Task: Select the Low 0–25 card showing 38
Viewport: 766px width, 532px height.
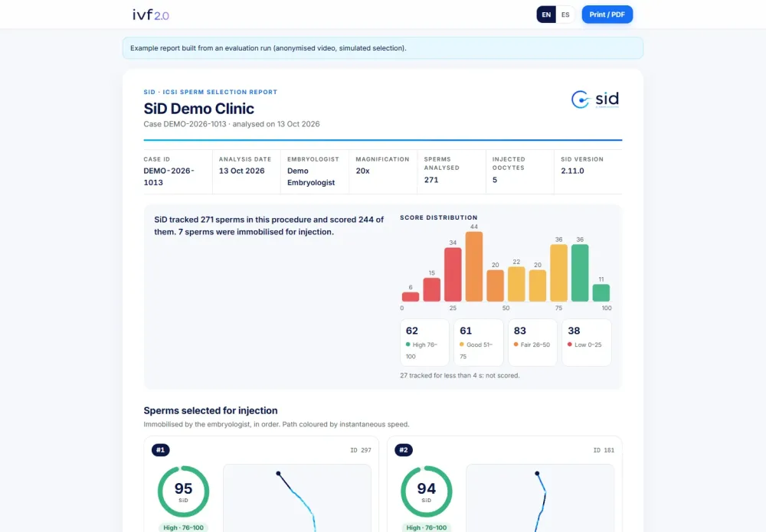Action: (x=586, y=342)
